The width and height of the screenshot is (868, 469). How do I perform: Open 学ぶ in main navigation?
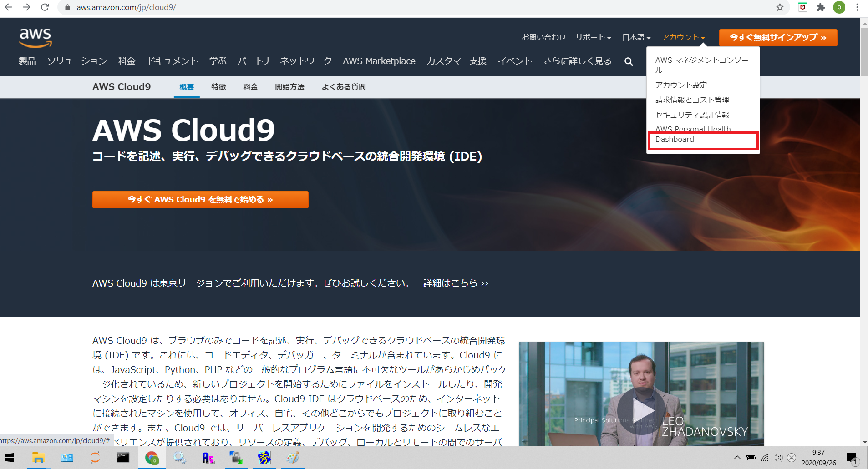(x=218, y=61)
